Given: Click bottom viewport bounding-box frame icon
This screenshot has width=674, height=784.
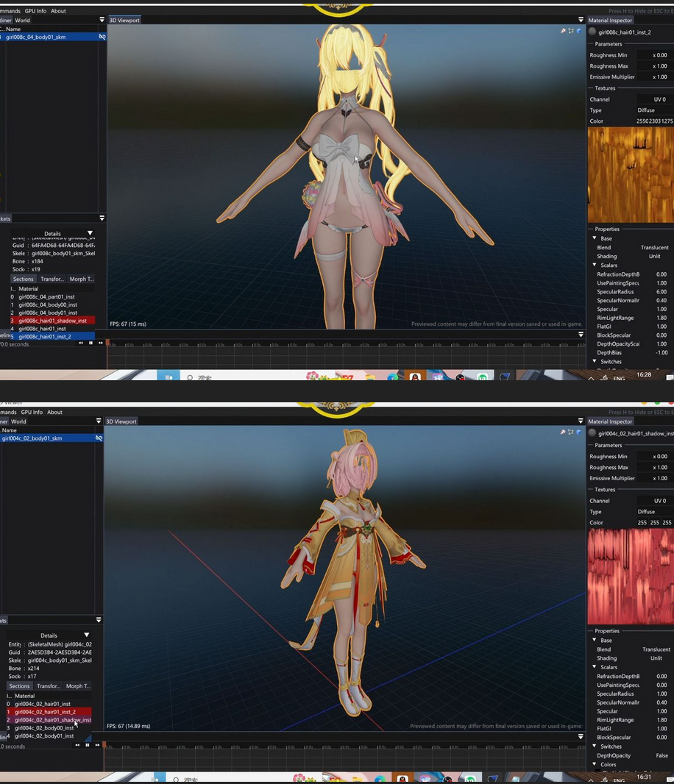Looking at the screenshot, I should [571, 432].
